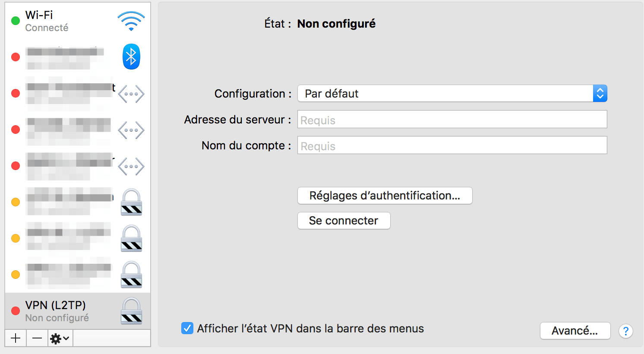Click the padlock icon beside VPN (L2TP)
The height and width of the screenshot is (354, 644).
131,311
